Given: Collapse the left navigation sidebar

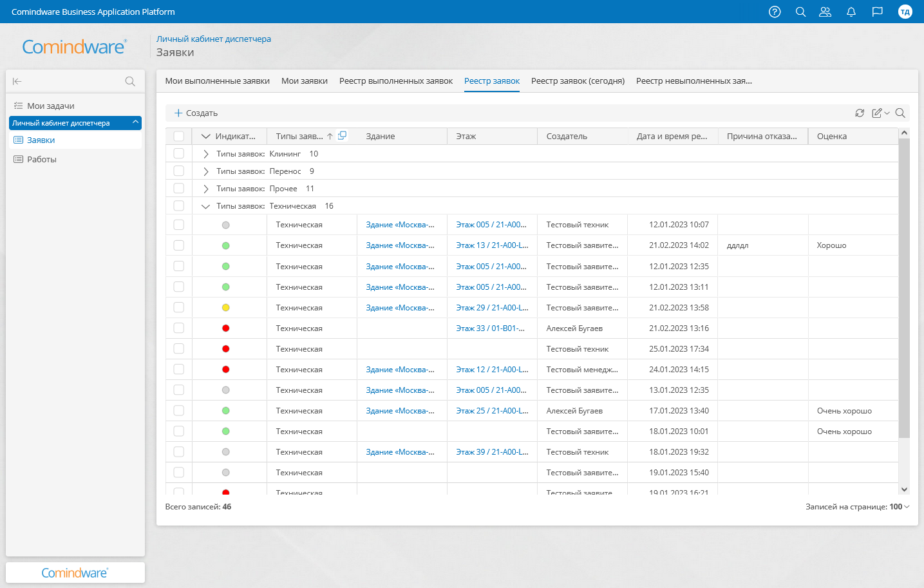Looking at the screenshot, I should point(17,81).
